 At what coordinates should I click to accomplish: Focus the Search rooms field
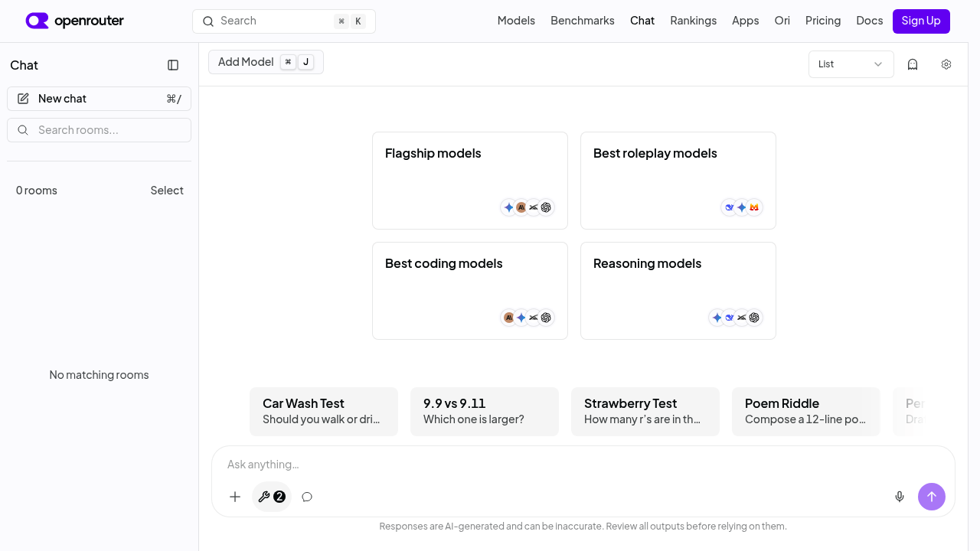99,130
